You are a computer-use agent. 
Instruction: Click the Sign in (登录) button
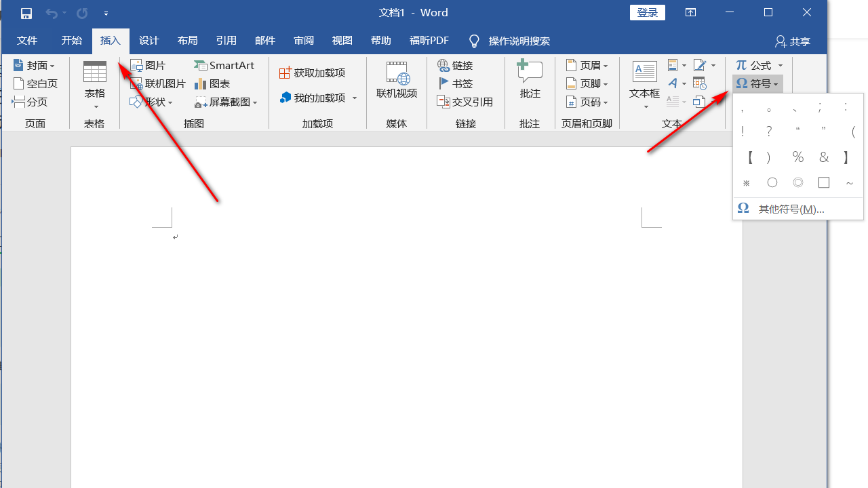click(648, 13)
